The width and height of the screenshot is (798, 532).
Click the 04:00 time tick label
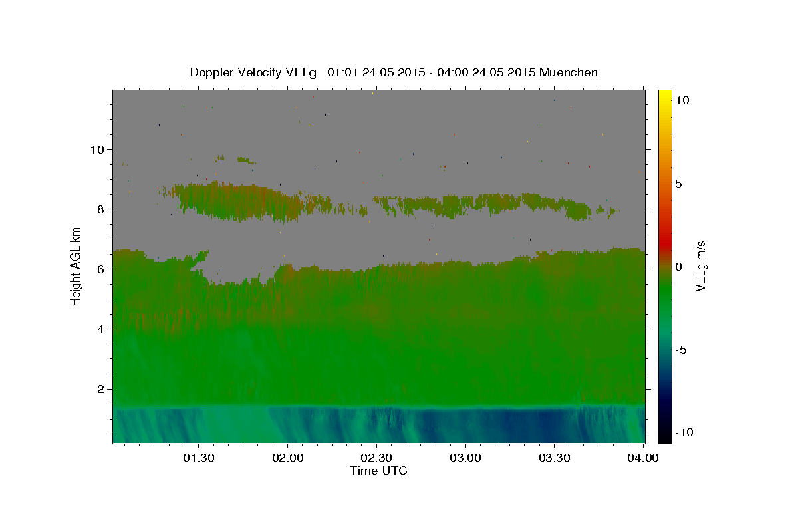(642, 458)
